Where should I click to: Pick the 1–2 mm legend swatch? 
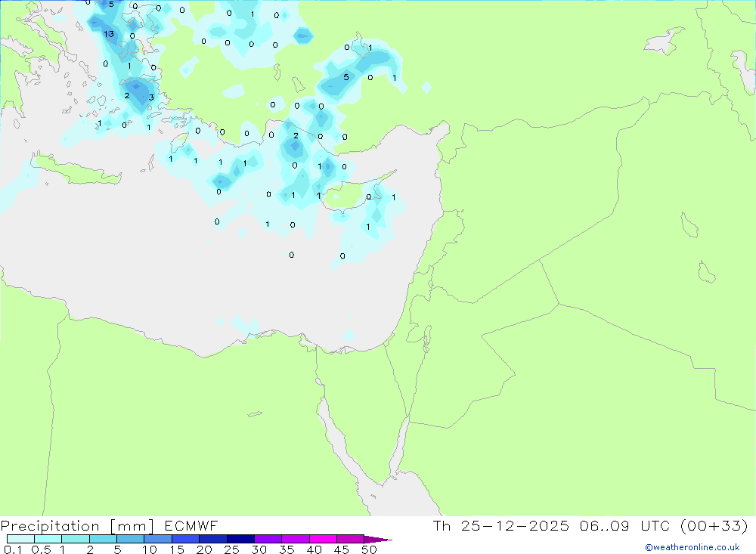pos(76,539)
